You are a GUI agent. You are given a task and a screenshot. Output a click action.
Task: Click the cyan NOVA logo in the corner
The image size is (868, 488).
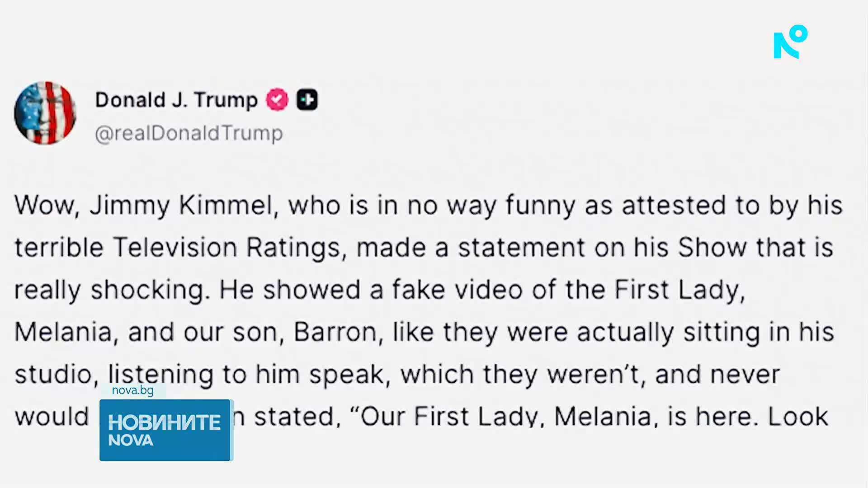[x=790, y=42]
